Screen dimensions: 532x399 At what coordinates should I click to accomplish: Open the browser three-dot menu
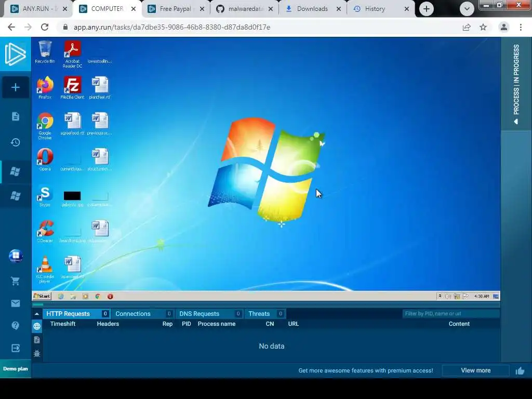click(521, 27)
